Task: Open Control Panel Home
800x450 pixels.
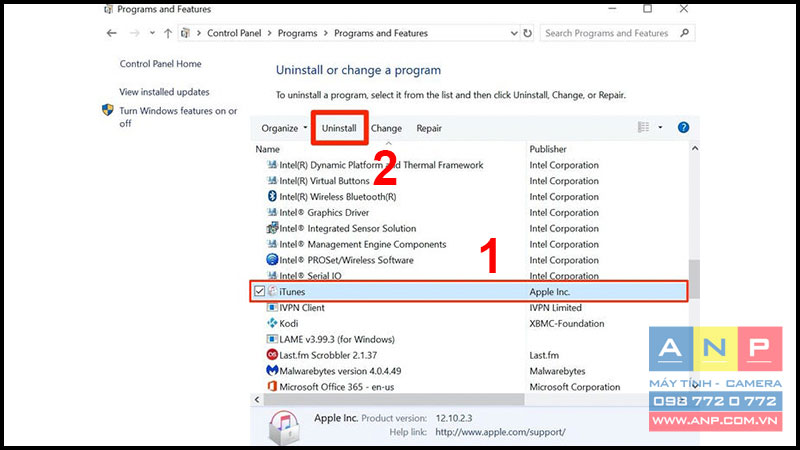Action: click(x=161, y=64)
